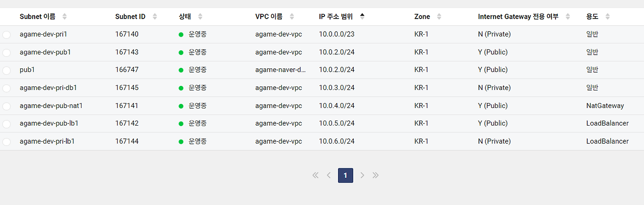
Task: Sort by Internet Gateway 전용 여부 arrows
Action: (x=568, y=17)
